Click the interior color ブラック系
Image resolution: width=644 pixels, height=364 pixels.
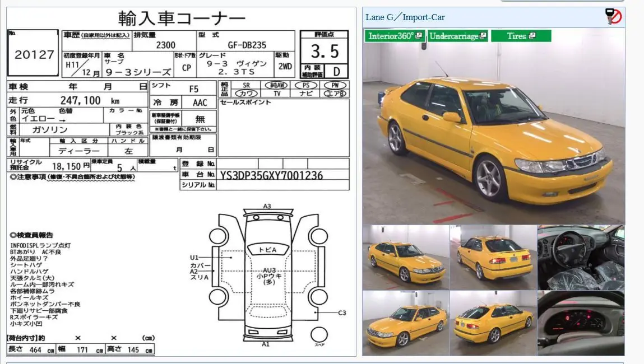tap(130, 133)
